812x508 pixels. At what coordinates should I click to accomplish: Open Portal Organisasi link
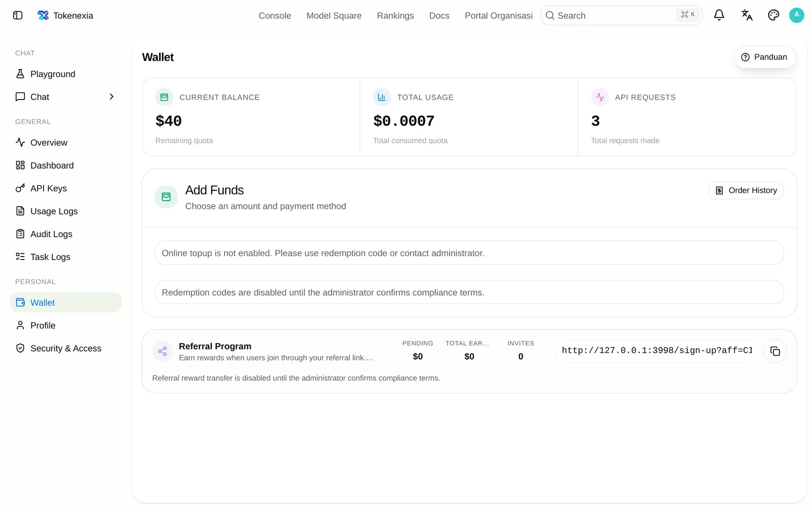[498, 16]
